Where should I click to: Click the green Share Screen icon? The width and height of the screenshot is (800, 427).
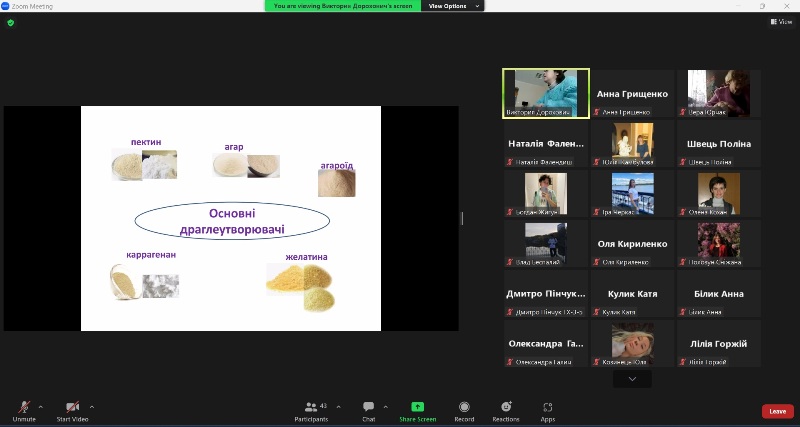[417, 407]
